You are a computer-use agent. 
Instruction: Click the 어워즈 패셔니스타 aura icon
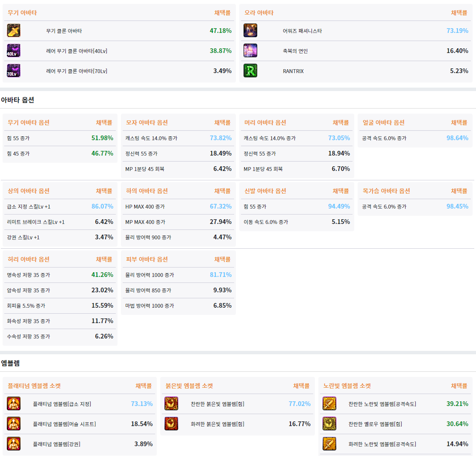[x=250, y=31]
